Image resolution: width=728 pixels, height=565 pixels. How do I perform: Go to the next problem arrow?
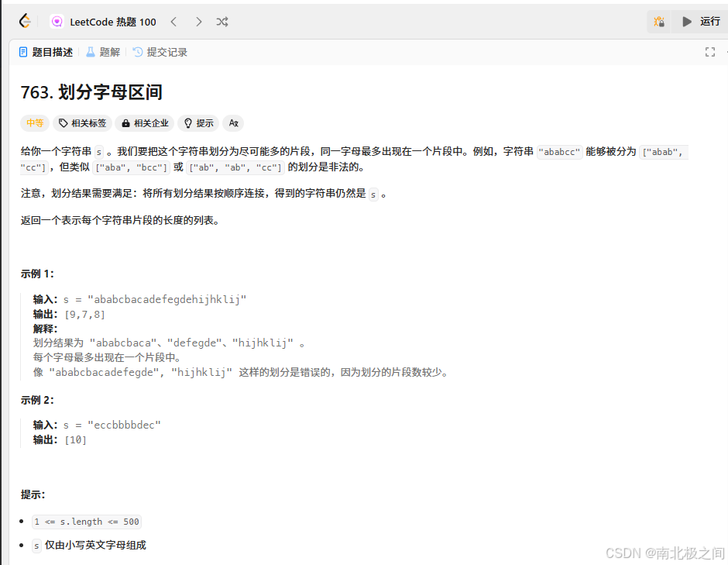(x=199, y=22)
